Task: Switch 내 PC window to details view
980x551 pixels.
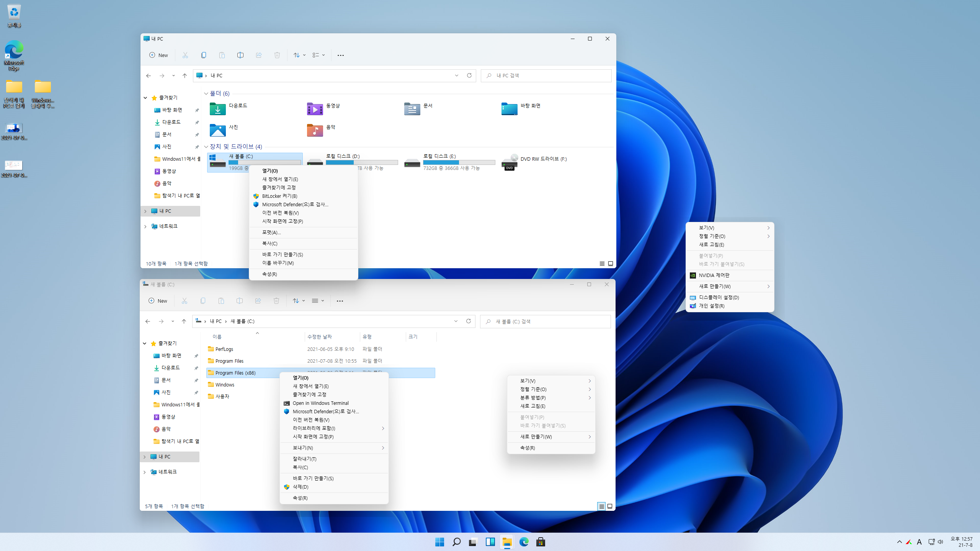Action: [602, 264]
